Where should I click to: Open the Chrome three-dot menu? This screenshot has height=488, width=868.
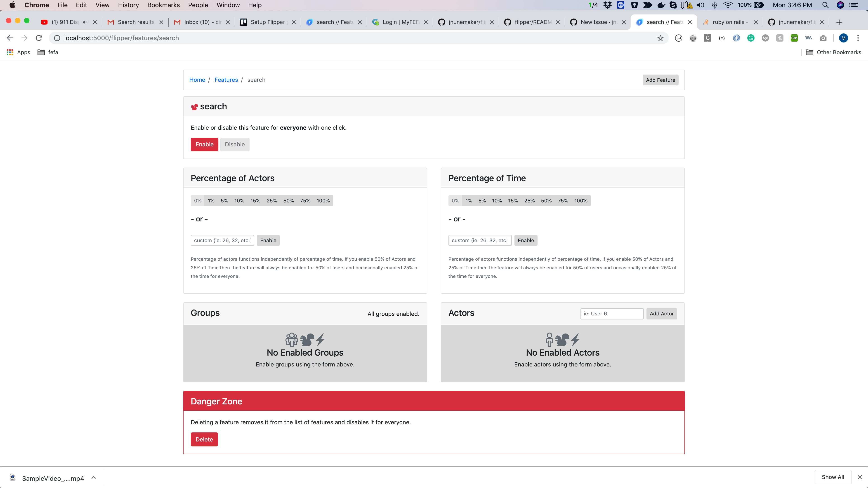pos(858,38)
